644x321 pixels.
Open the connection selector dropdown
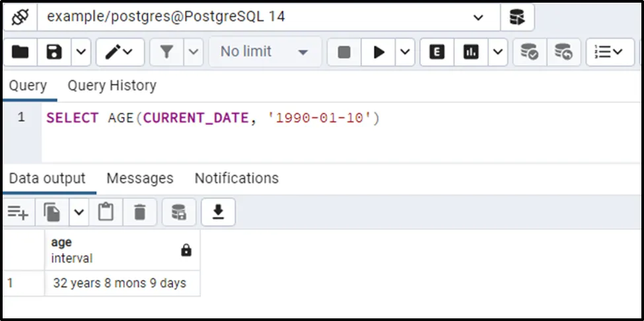pyautogui.click(x=478, y=17)
